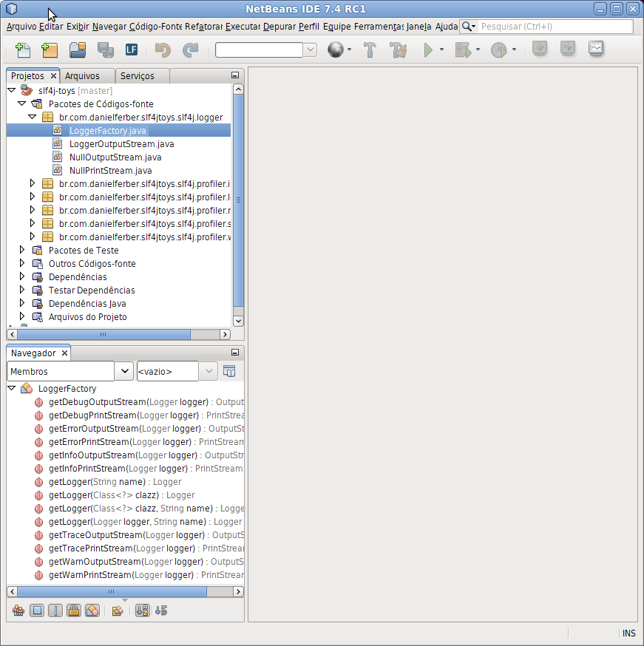The width and height of the screenshot is (644, 646).
Task: Click the Profile Project icon
Action: click(x=499, y=50)
